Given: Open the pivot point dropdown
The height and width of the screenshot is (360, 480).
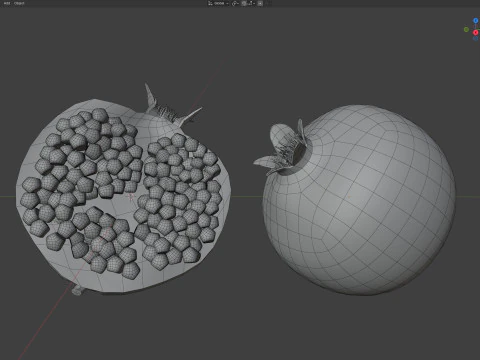Looking at the screenshot, I should pos(235,3).
